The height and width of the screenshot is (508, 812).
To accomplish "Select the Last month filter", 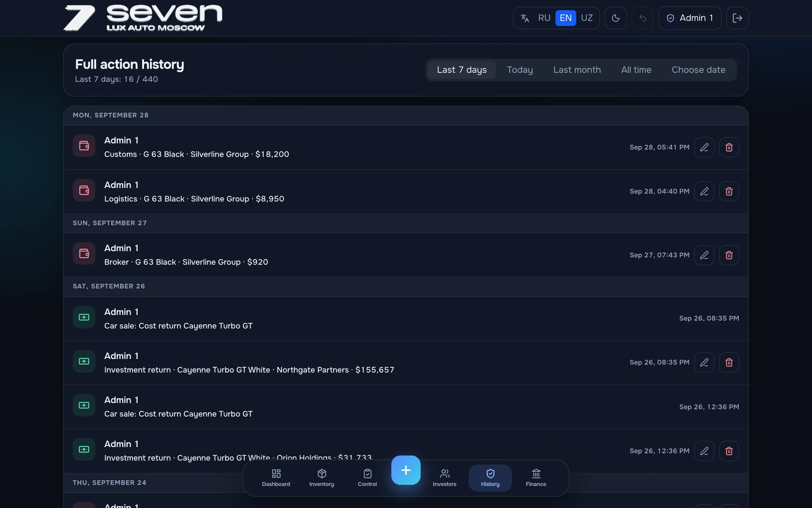I will click(x=577, y=70).
